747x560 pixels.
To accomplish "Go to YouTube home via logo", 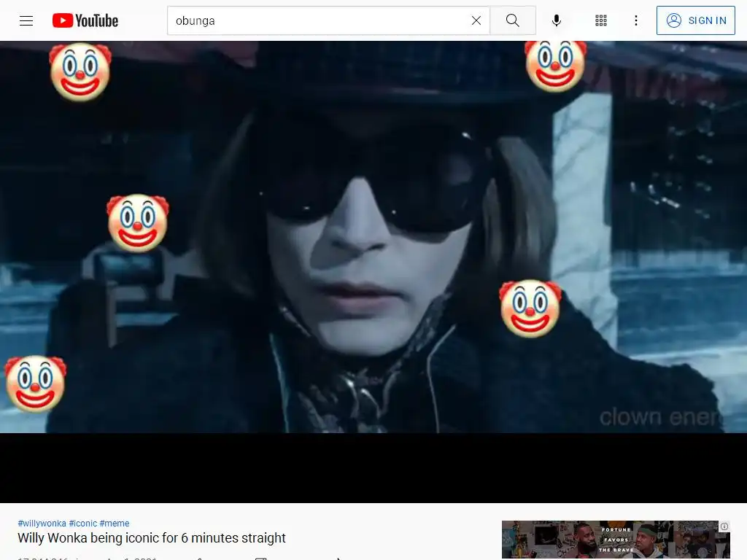I will coord(85,20).
